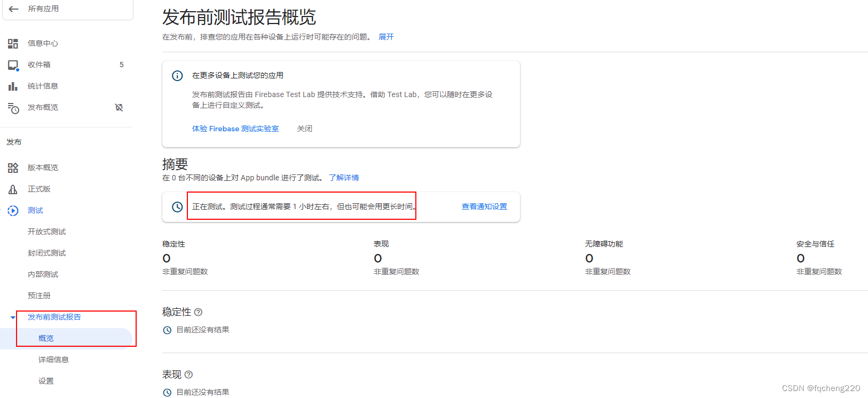Click the 在更多设备上测试您的应用 card title
This screenshot has height=398, width=868.
tap(238, 75)
